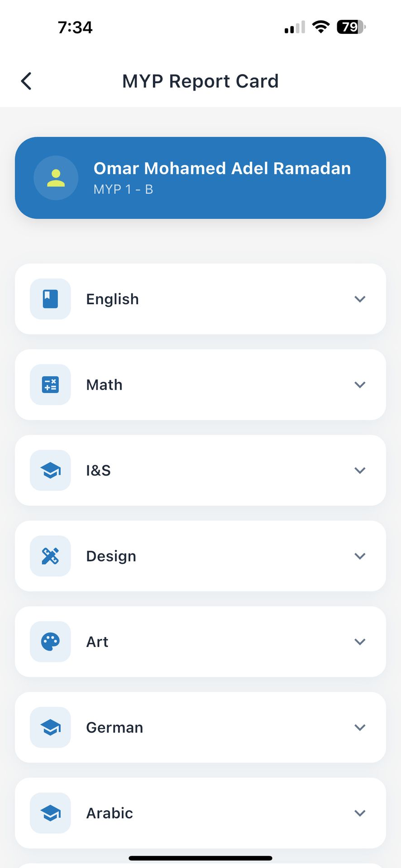Image resolution: width=401 pixels, height=868 pixels.
Task: Tap the Art palette icon
Action: click(x=50, y=642)
